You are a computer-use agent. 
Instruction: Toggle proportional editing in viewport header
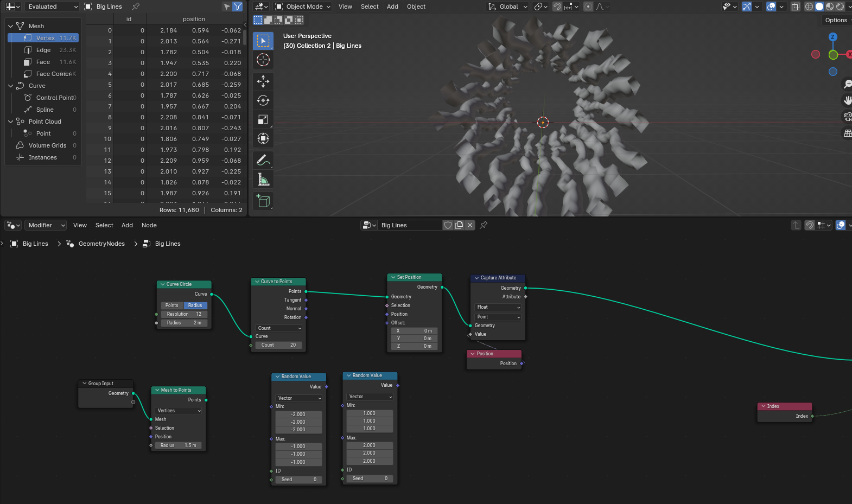pyautogui.click(x=588, y=7)
